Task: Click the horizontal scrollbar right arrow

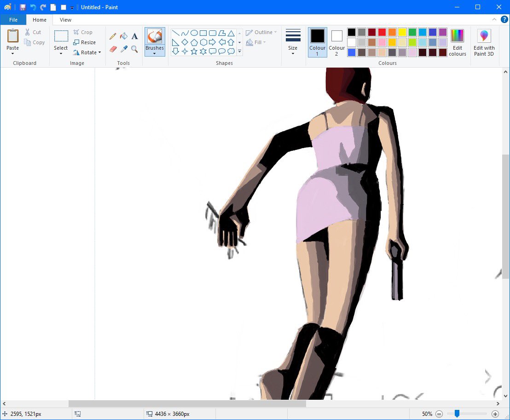Action: tap(498, 404)
